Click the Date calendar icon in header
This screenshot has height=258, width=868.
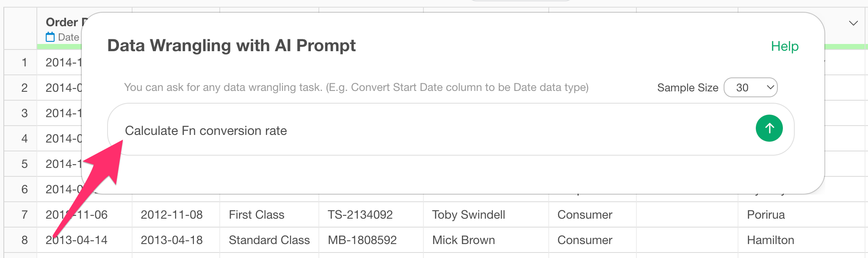coord(50,37)
